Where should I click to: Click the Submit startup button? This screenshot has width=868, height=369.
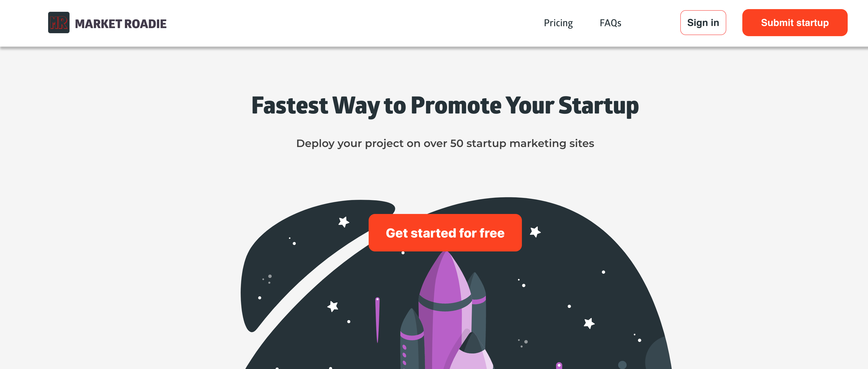794,22
